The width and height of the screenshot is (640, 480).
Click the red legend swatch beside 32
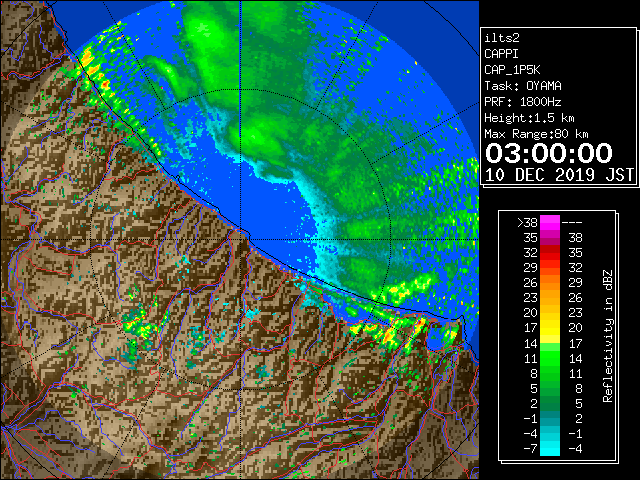tap(550, 253)
